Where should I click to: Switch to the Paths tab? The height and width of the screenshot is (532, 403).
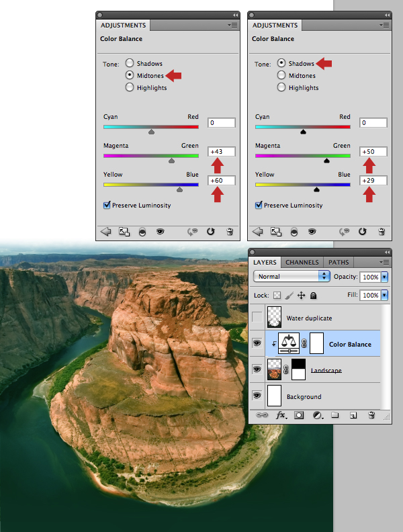339,262
